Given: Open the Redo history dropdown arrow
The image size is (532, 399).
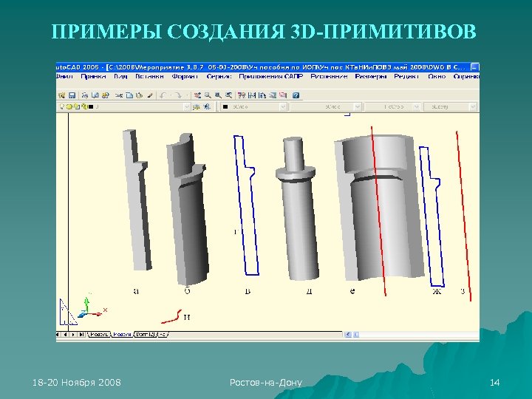Looking at the screenshot, I should (x=187, y=95).
